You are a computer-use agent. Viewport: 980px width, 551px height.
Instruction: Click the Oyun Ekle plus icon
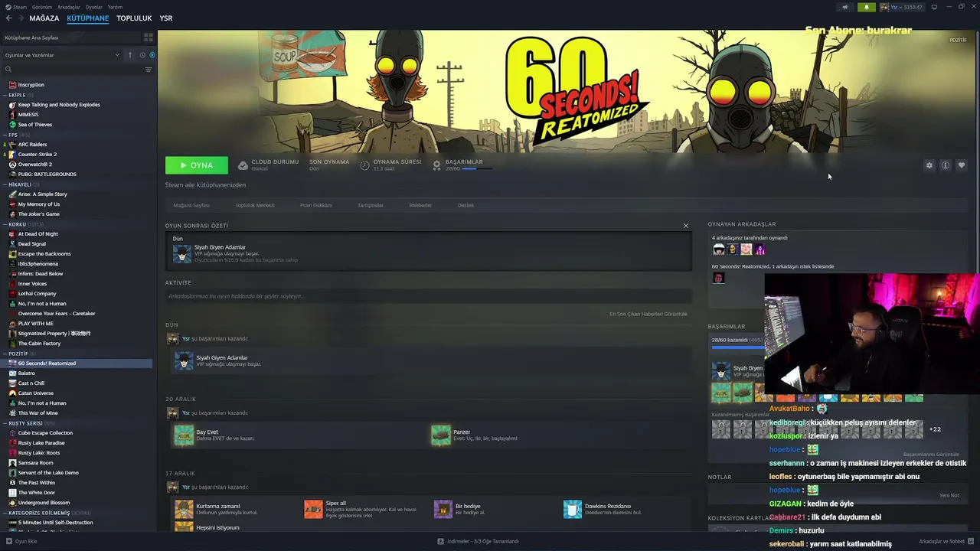pyautogui.click(x=8, y=541)
